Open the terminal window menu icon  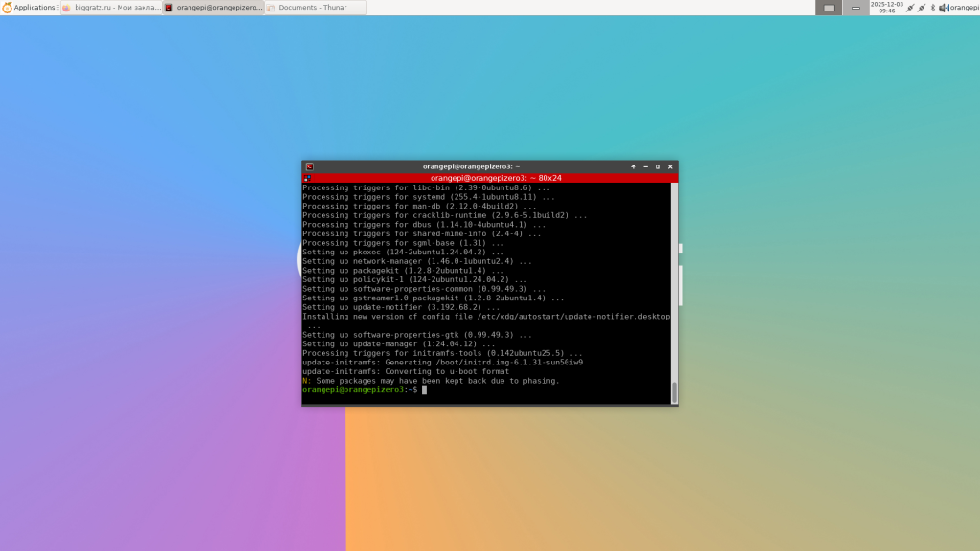pos(310,166)
